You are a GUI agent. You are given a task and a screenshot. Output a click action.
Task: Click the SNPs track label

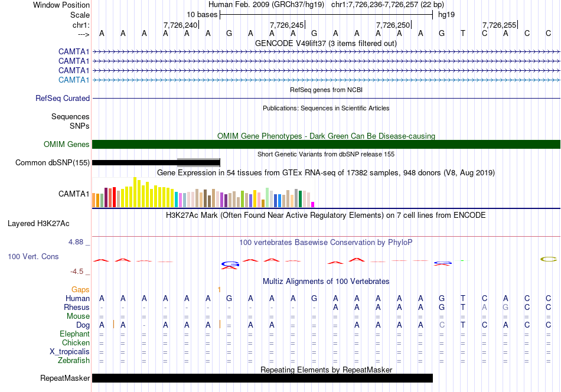coord(80,126)
